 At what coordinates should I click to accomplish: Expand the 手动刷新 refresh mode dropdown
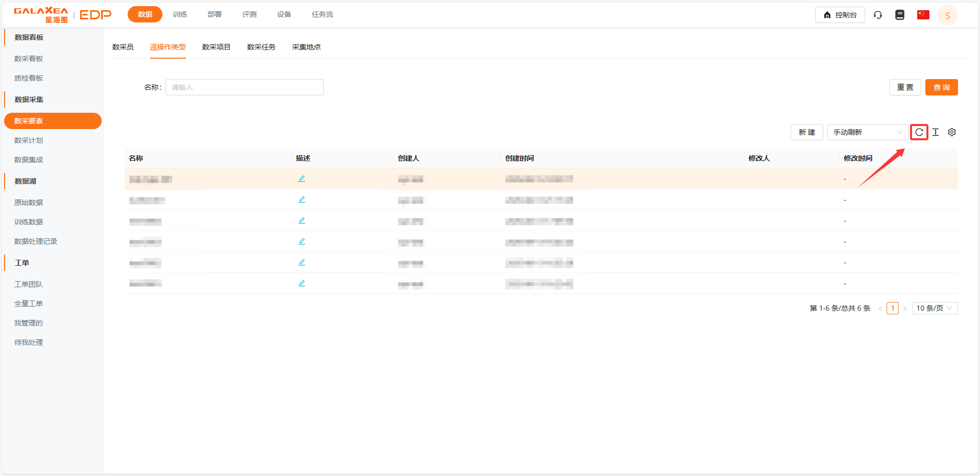point(867,132)
